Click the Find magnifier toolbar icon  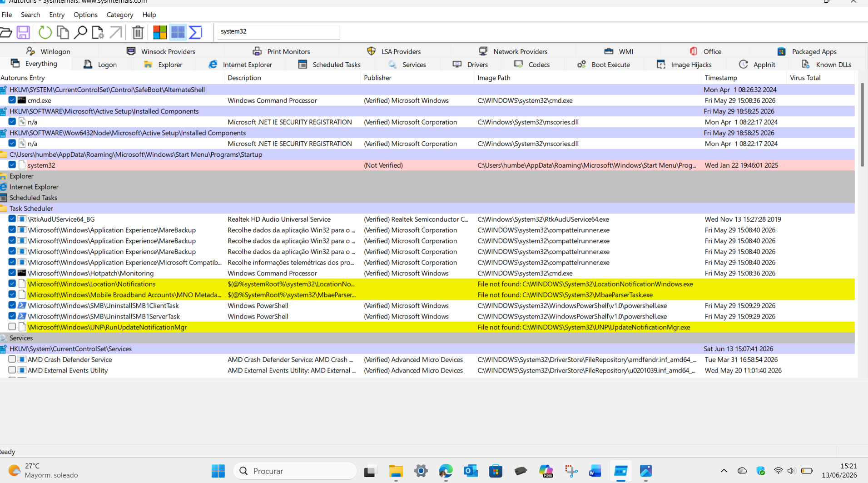80,32
